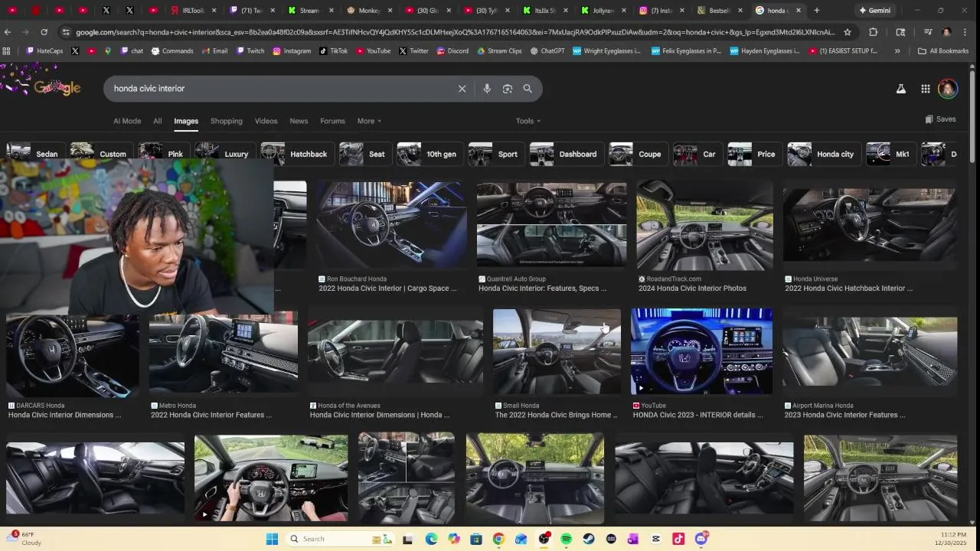Open your Saves collection

[x=940, y=119]
